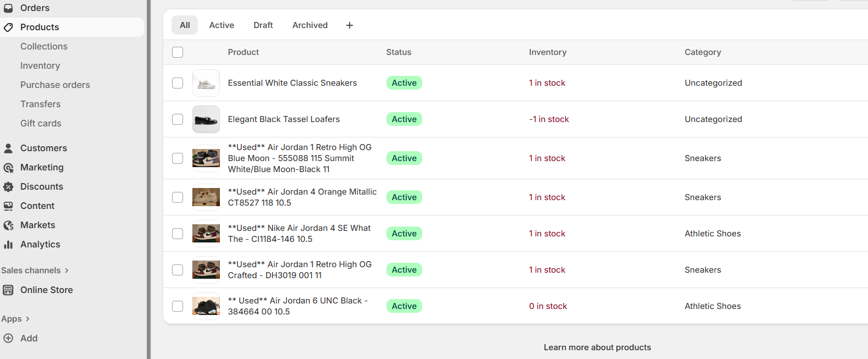The image size is (868, 359).
Task: Click the Marketing target icon
Action: 8,167
